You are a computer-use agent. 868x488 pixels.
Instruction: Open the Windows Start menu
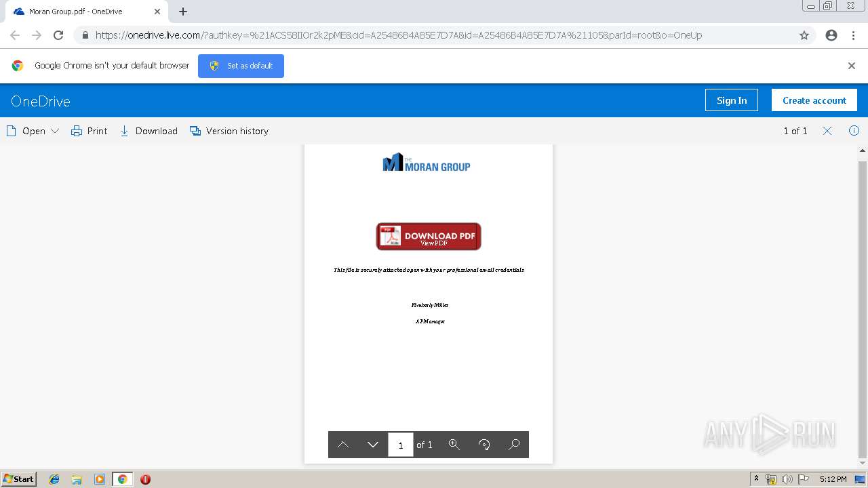pyautogui.click(x=19, y=479)
